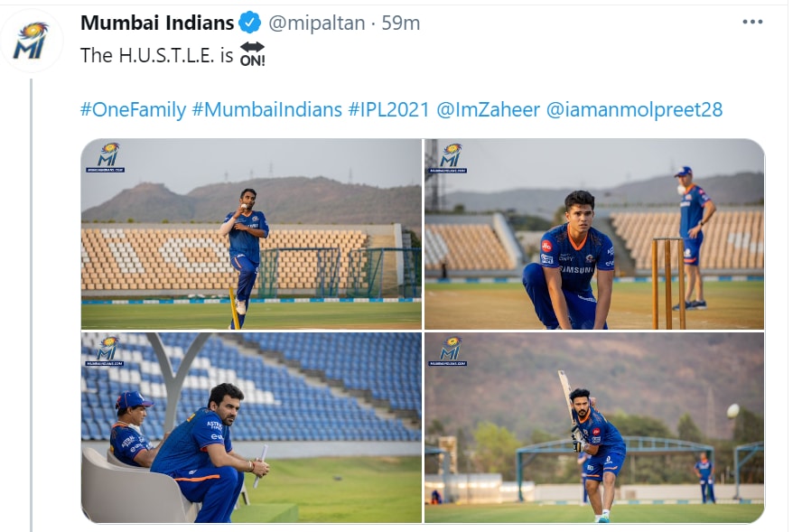Open the #OneFamily hashtag
Screen dimensions: 802x532
click(133, 109)
